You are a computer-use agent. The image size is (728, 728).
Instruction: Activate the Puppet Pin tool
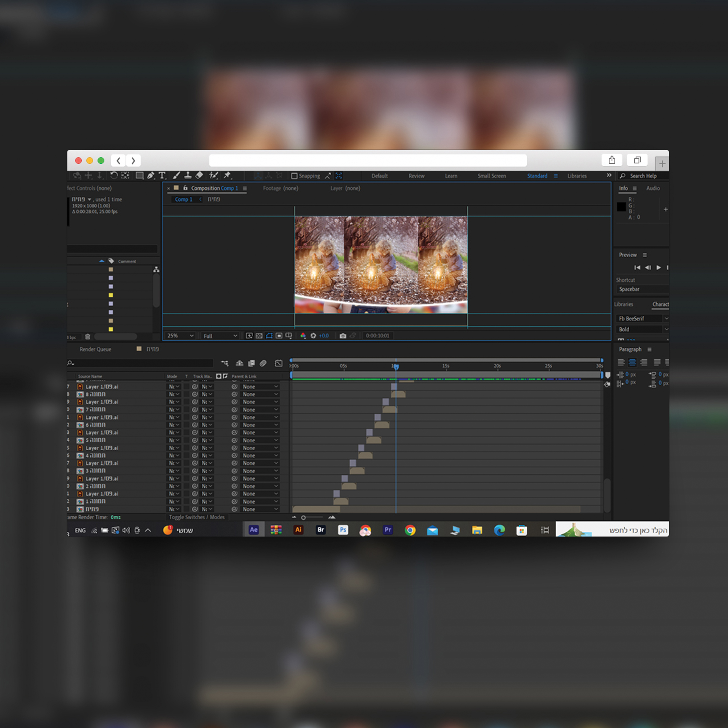tap(227, 176)
